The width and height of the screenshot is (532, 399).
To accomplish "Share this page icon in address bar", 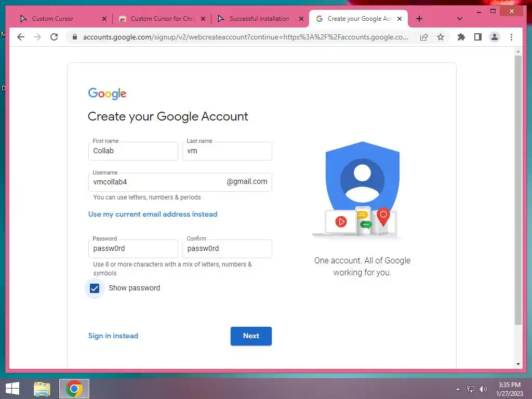I will pos(424,37).
